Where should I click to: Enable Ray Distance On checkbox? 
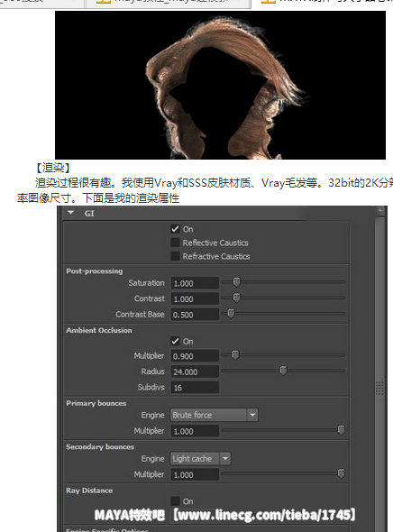tap(175, 501)
